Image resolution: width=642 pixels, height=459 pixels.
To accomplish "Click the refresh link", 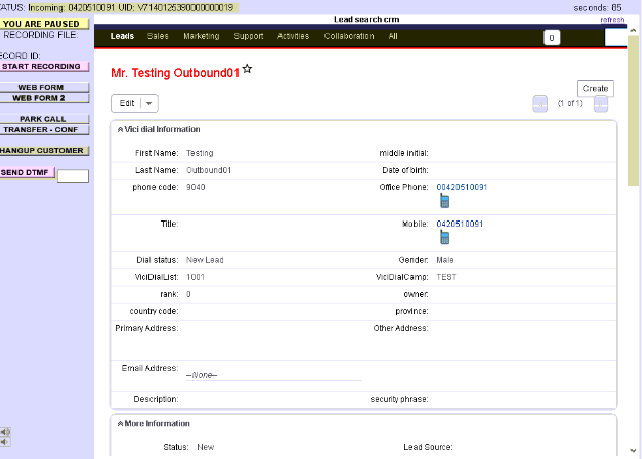I will [612, 20].
